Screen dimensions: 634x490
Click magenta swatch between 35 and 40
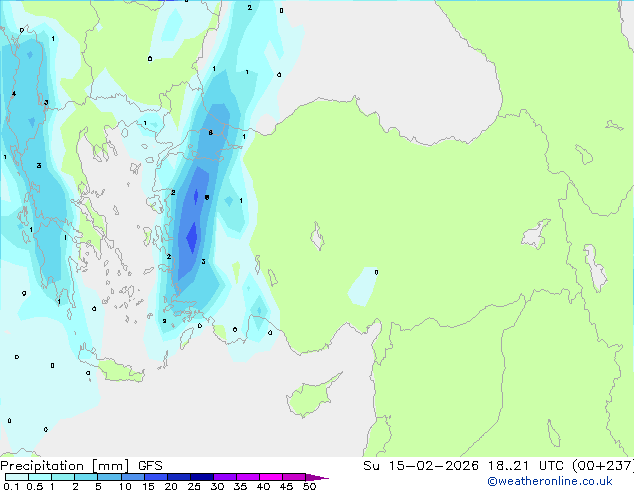[x=248, y=477]
